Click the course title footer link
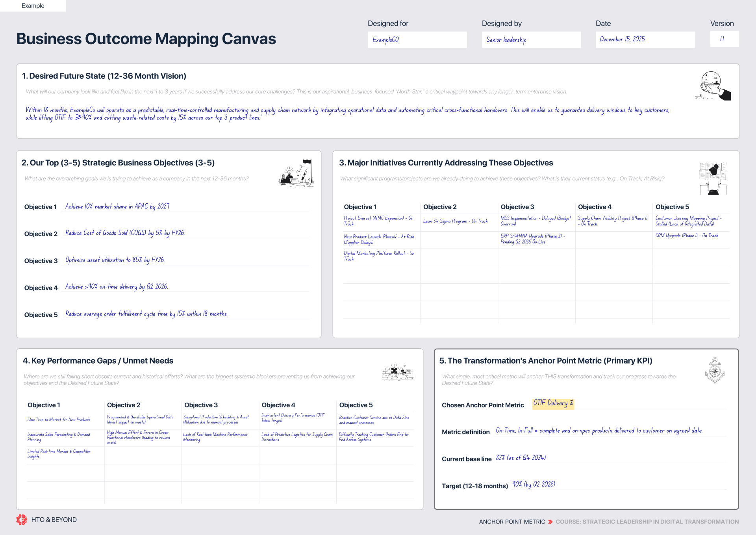Screen dimensions: 756x535 tap(647, 522)
